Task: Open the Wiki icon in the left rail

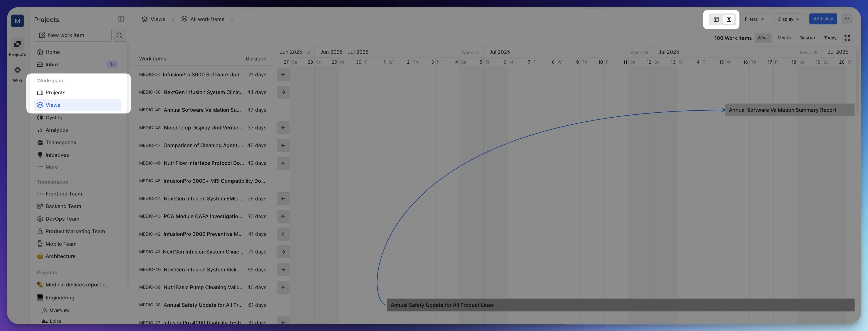Action: 17,70
